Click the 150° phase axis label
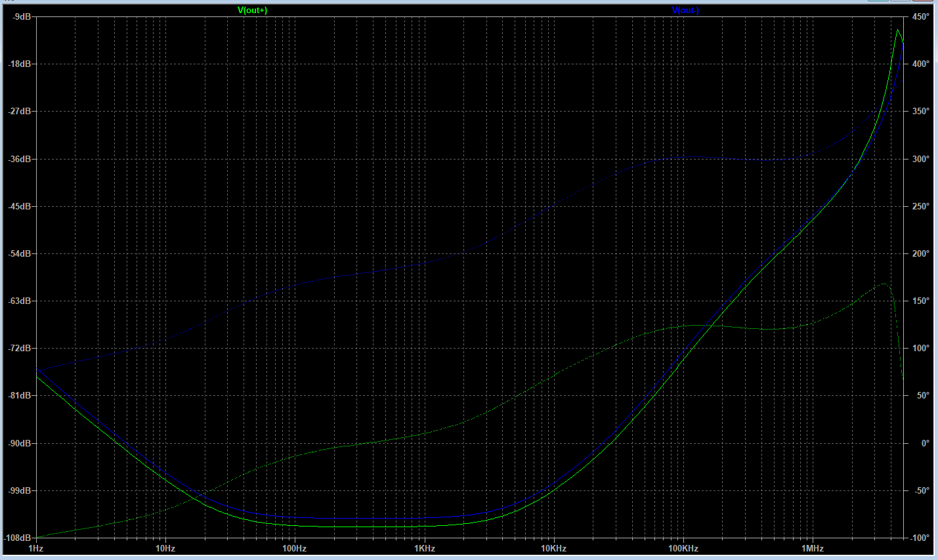Image resolution: width=938 pixels, height=560 pixels. (x=921, y=301)
